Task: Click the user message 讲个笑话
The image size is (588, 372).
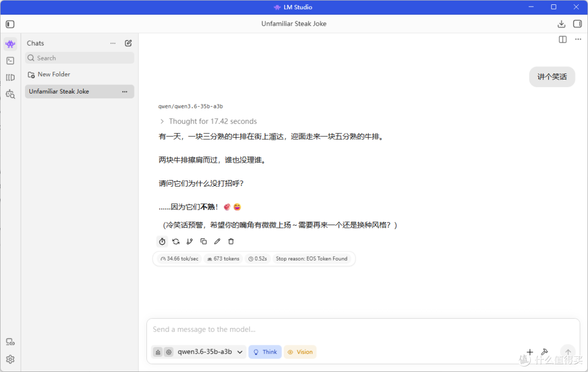Action: (552, 77)
